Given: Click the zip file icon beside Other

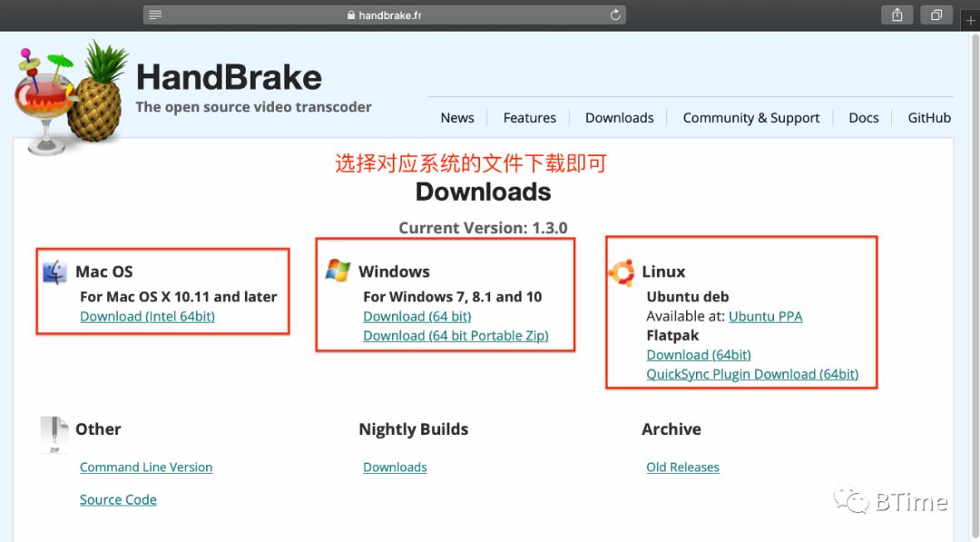Looking at the screenshot, I should (x=53, y=433).
